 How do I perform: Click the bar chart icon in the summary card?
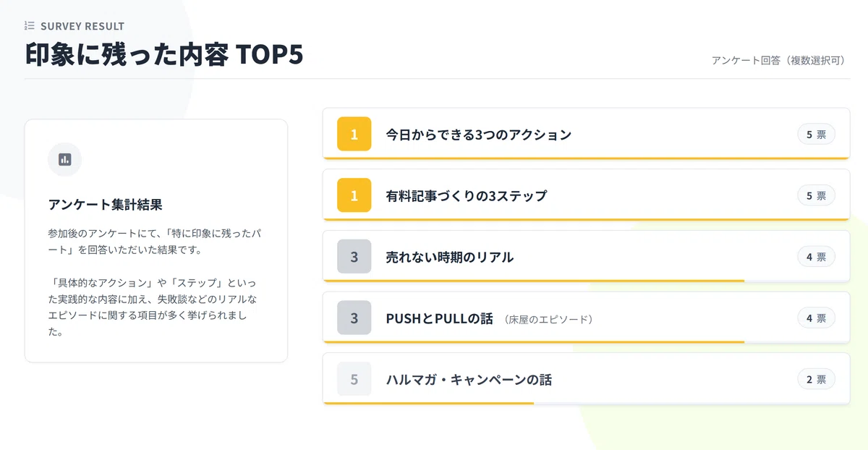(x=65, y=160)
